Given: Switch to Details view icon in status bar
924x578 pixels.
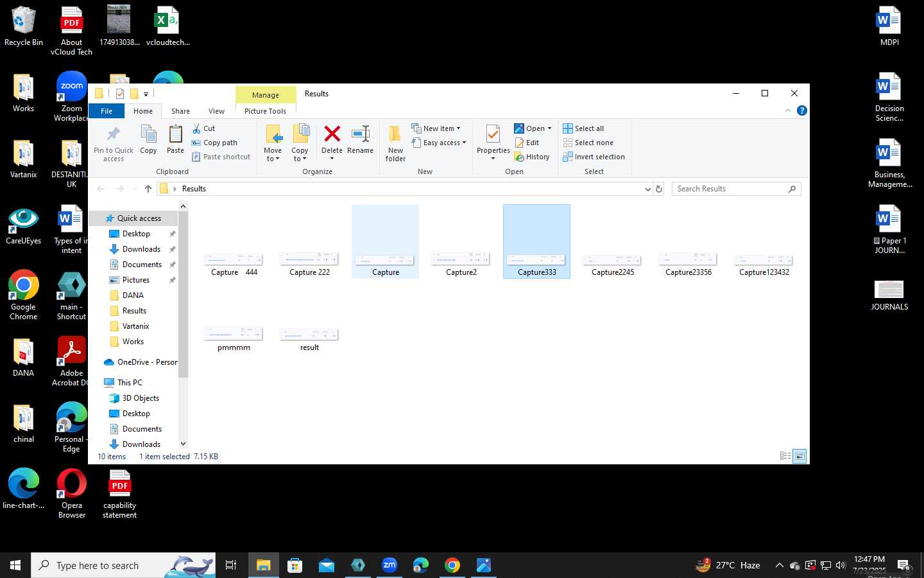Looking at the screenshot, I should (785, 456).
